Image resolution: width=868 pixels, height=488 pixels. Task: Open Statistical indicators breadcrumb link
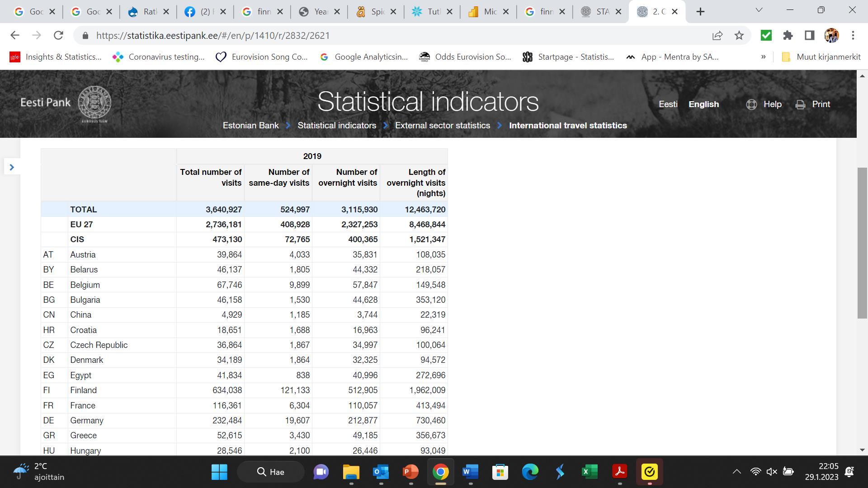tap(337, 126)
